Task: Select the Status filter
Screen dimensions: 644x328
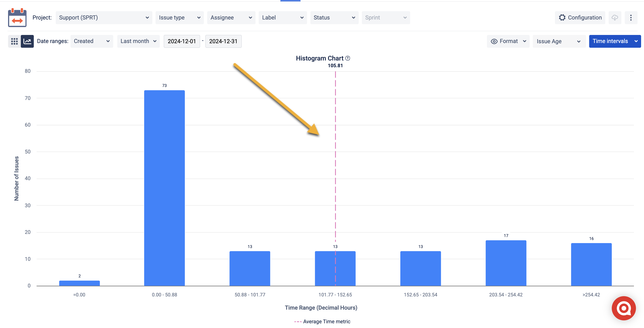Action: (334, 17)
